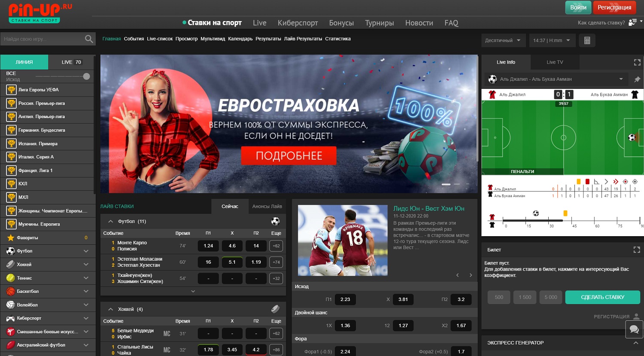Collapse the Экспресс Генератор panel
Viewport: 644px width, 356px height.
[635, 343]
